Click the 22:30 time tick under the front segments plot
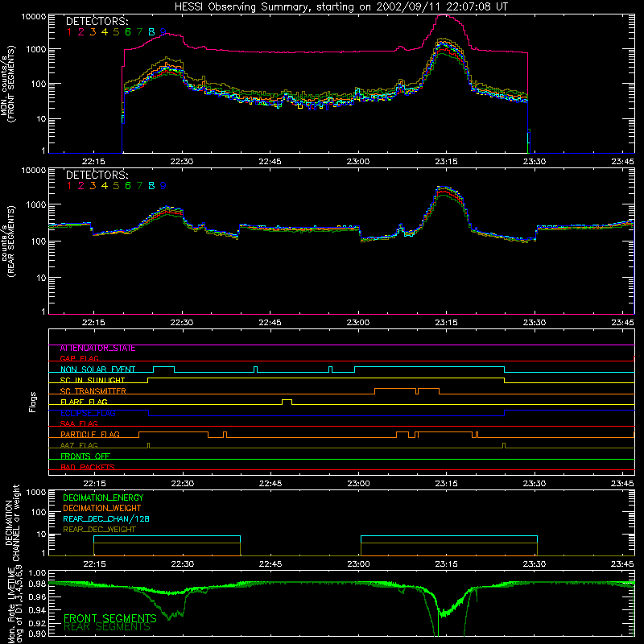Image resolution: width=644 pixels, height=644 pixels. 182,162
